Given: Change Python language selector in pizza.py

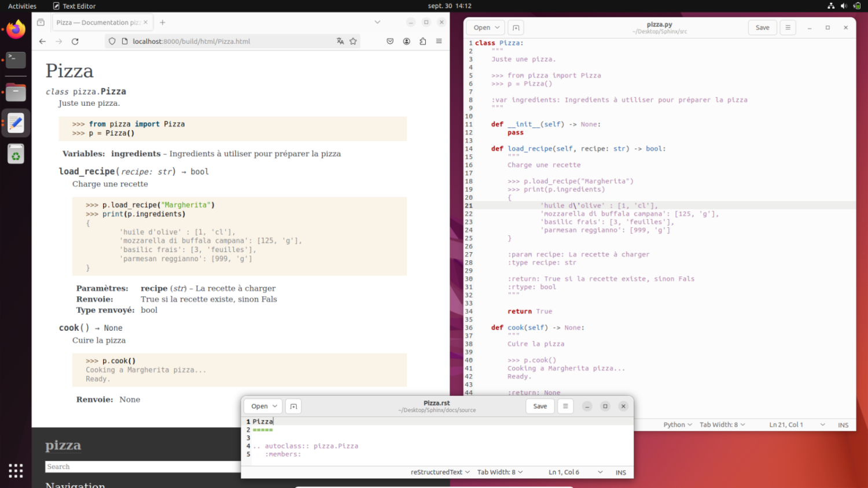Looking at the screenshot, I should (x=678, y=424).
